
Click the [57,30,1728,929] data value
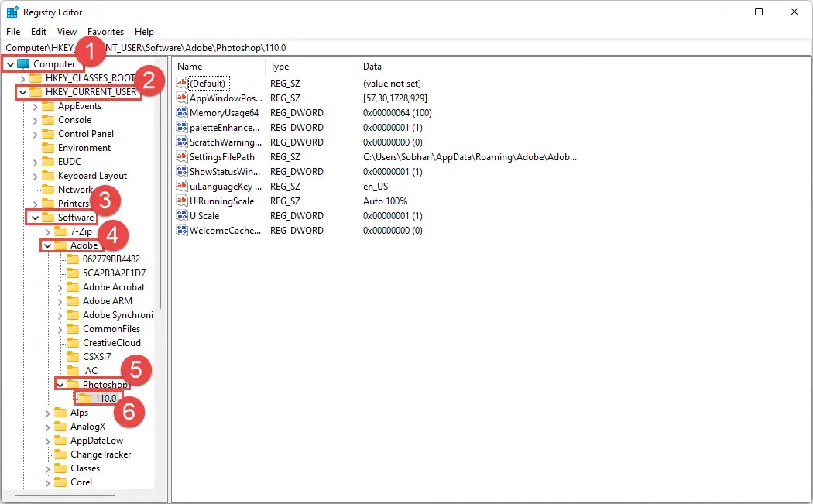pos(395,98)
